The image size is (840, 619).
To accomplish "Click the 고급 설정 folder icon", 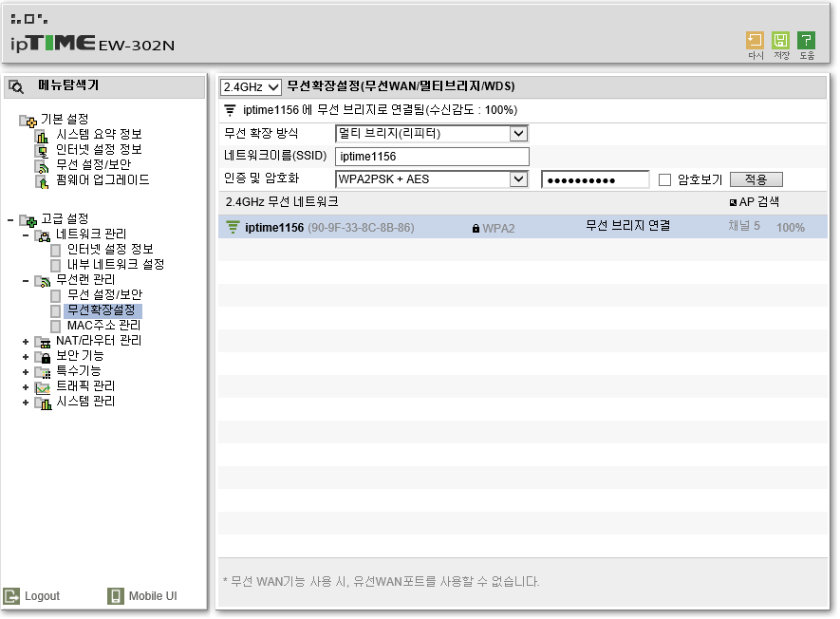I will click(x=28, y=220).
